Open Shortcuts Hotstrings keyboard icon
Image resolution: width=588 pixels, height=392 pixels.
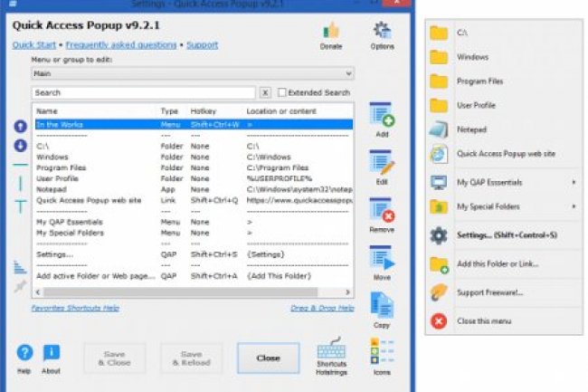331,348
